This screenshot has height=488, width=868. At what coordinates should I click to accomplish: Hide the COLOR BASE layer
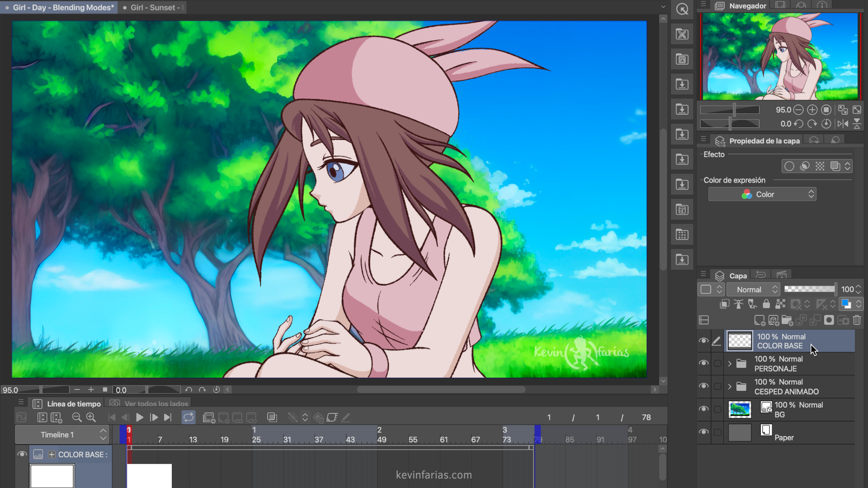tap(703, 341)
